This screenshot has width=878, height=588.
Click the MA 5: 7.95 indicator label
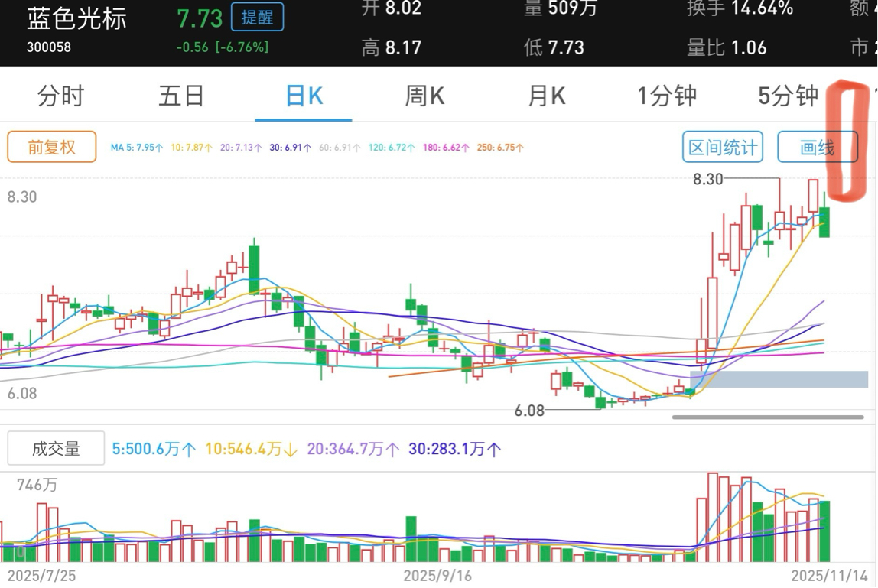tap(137, 148)
